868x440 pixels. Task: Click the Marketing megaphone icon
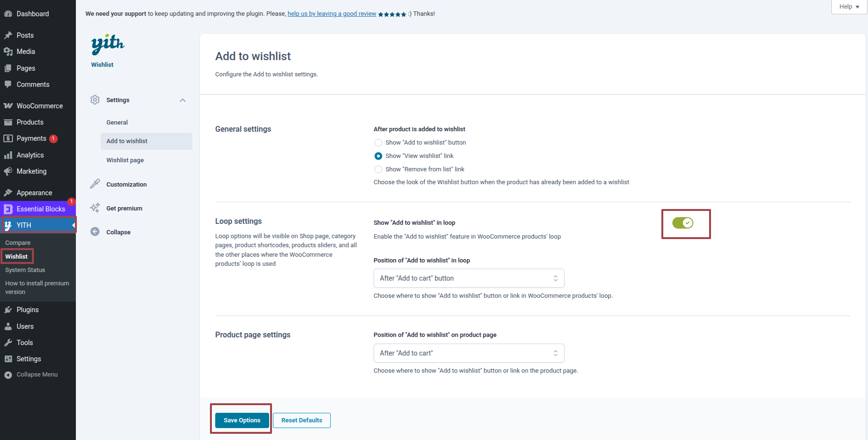click(8, 171)
